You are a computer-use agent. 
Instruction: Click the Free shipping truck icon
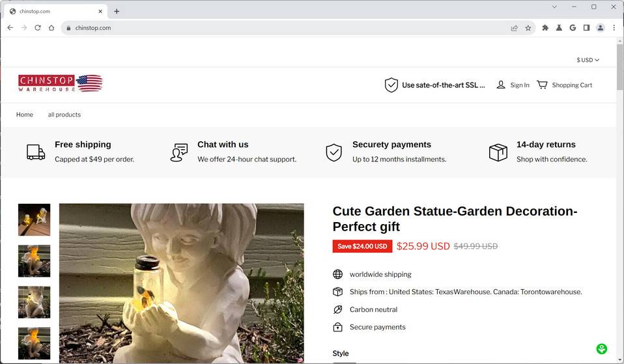[36, 152]
